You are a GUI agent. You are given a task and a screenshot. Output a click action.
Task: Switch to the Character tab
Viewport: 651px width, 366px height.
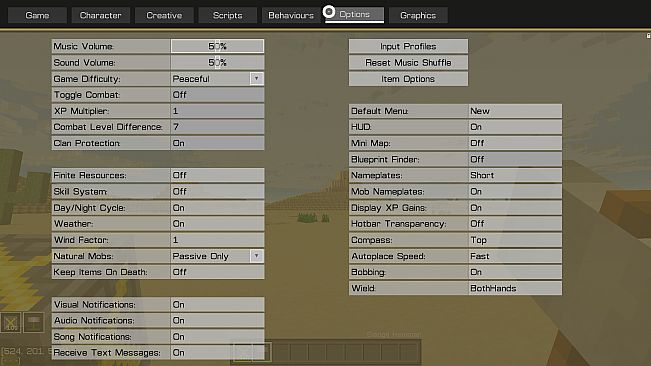[100, 15]
